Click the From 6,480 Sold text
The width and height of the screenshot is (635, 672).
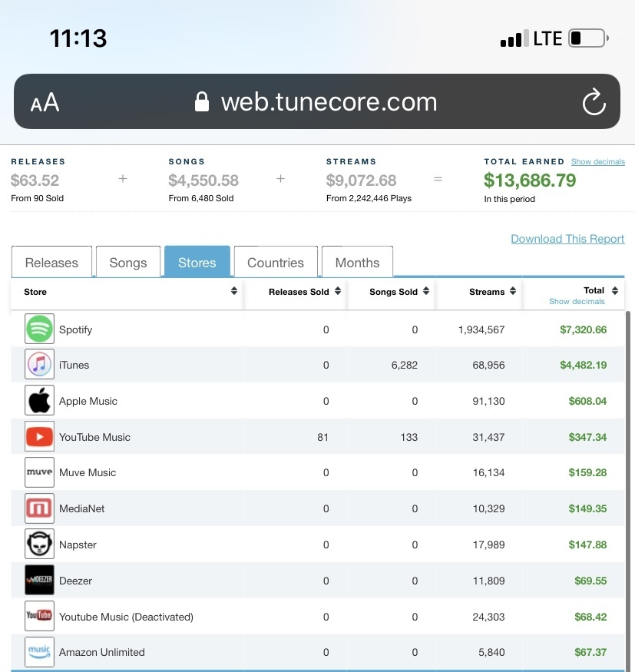(x=201, y=198)
